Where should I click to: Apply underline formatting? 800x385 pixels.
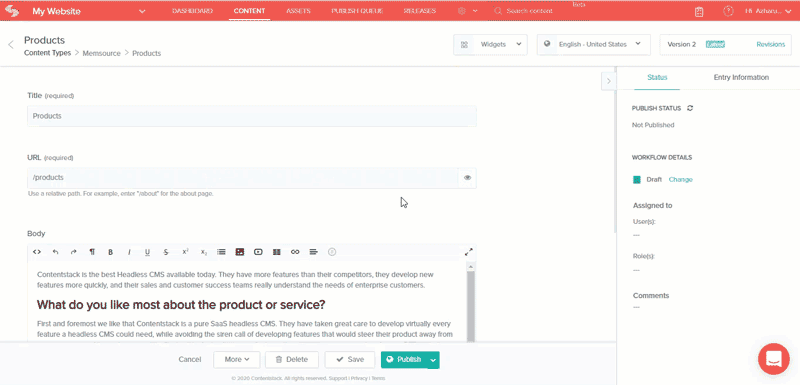(147, 252)
